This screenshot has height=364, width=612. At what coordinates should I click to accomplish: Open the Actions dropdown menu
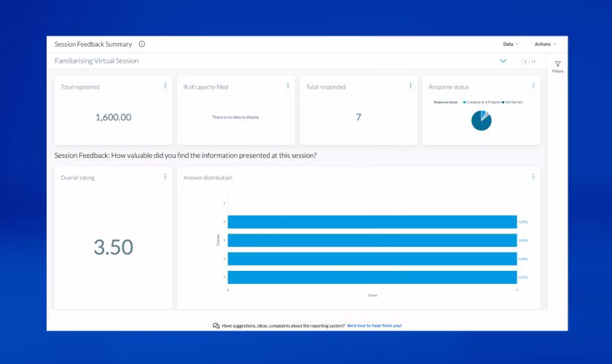pyautogui.click(x=545, y=44)
